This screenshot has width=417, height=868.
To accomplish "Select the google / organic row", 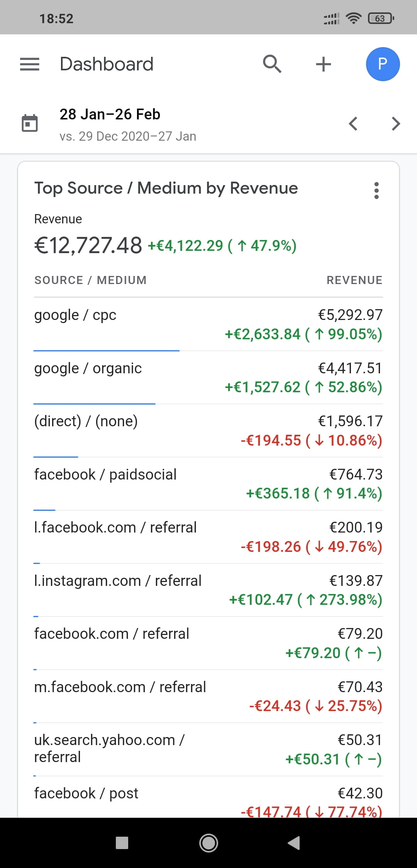I will 208,378.
